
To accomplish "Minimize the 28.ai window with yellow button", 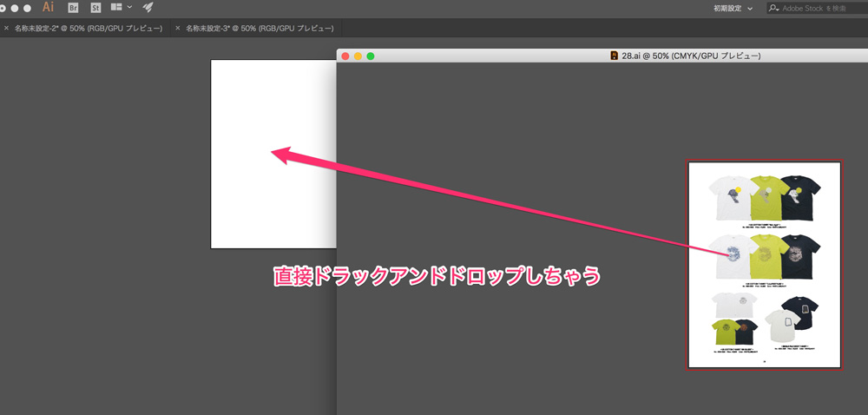I will (x=358, y=56).
